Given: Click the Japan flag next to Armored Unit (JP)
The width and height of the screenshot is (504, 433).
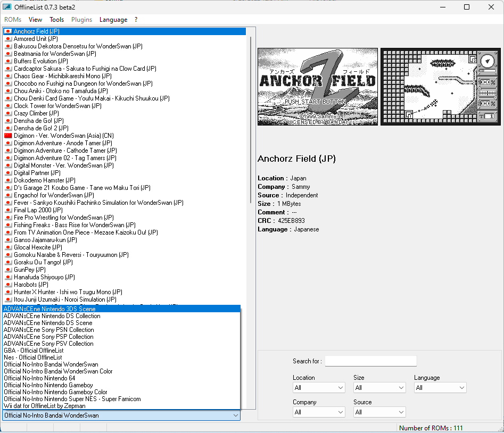Looking at the screenshot, I should pyautogui.click(x=9, y=39).
